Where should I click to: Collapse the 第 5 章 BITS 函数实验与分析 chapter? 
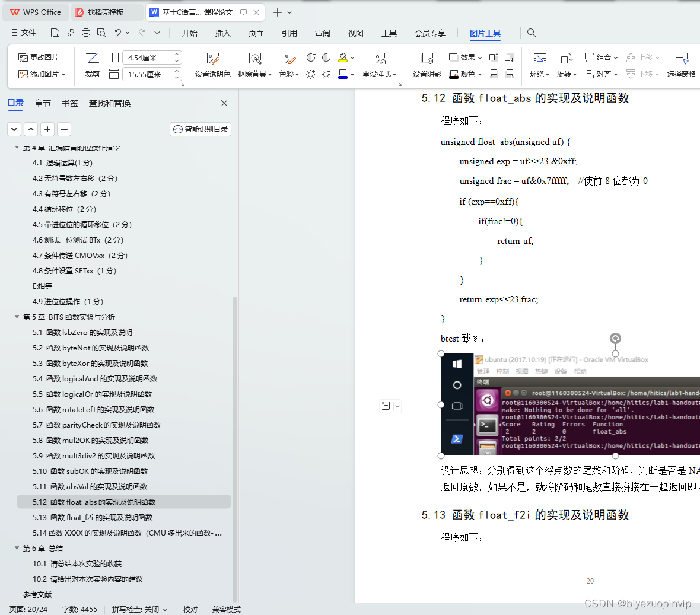point(16,317)
